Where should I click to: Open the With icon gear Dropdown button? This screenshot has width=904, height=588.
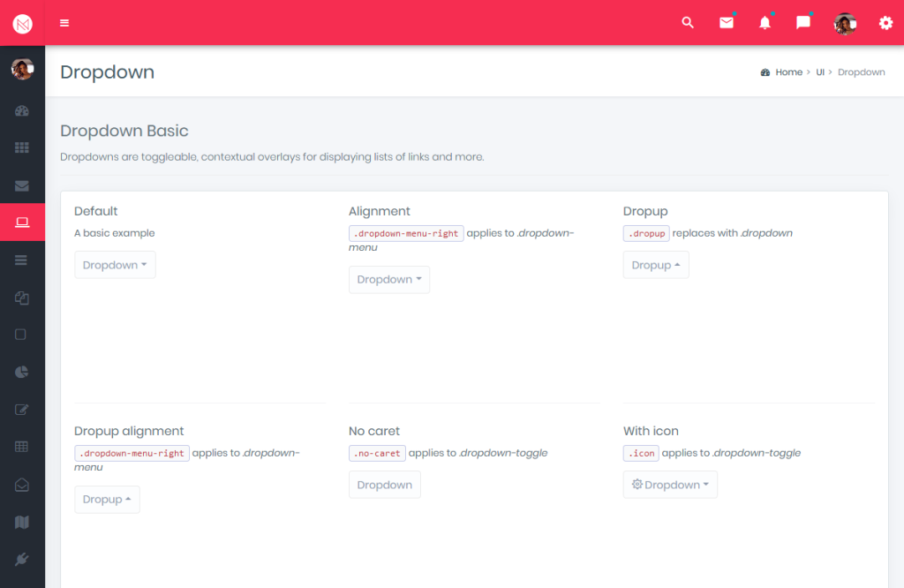(x=670, y=485)
